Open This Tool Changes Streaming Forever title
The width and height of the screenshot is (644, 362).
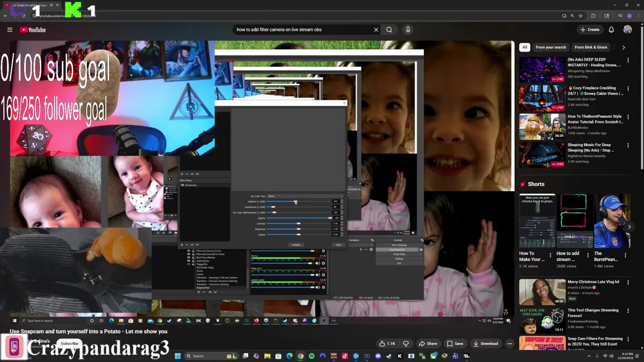[x=593, y=313]
